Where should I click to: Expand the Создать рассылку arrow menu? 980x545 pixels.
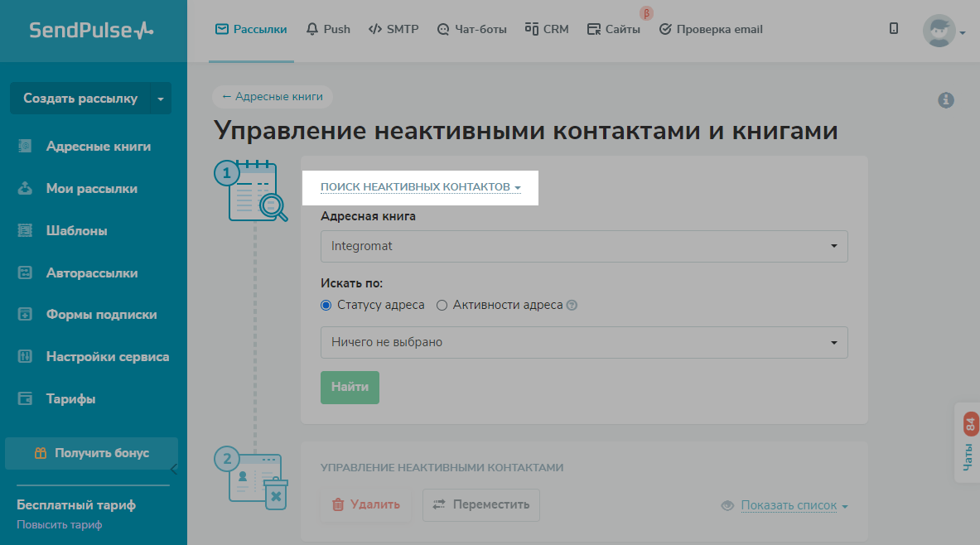pos(160,99)
